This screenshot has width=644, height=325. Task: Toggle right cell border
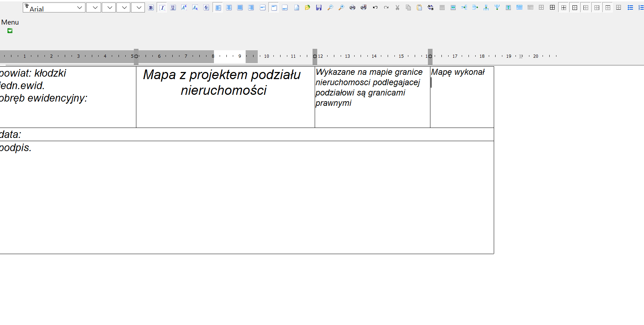[x=597, y=7]
